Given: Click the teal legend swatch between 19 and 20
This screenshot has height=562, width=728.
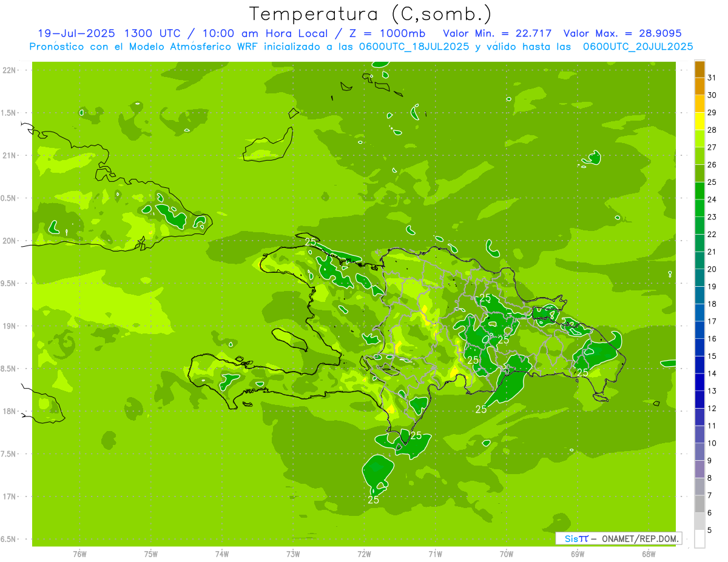Looking at the screenshot, I should 699,278.
